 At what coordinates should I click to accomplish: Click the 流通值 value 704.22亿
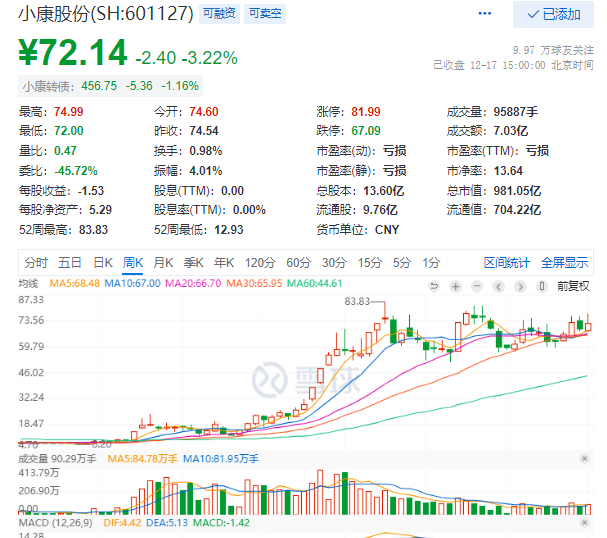tap(517, 210)
